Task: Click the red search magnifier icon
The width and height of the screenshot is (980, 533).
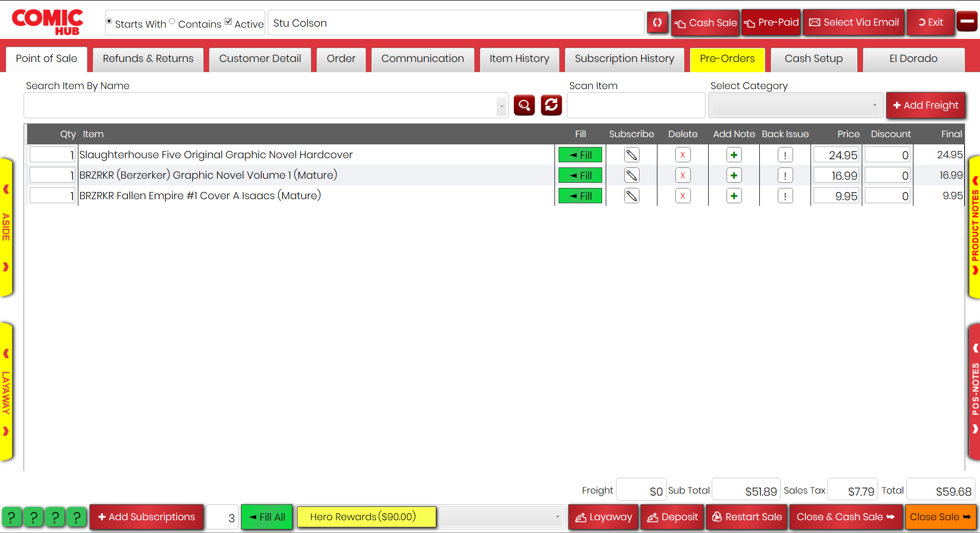Action: pos(524,105)
